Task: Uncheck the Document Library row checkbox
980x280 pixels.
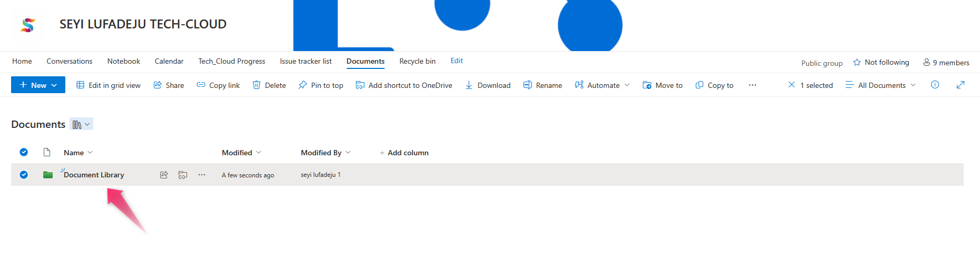Action: coord(24,175)
